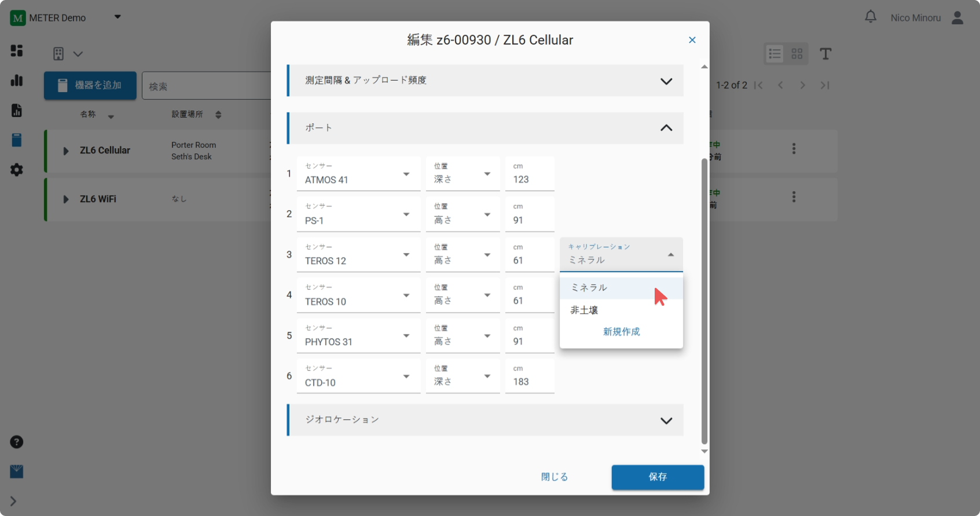
Task: Click the 機器を追加 button
Action: pyautogui.click(x=90, y=86)
